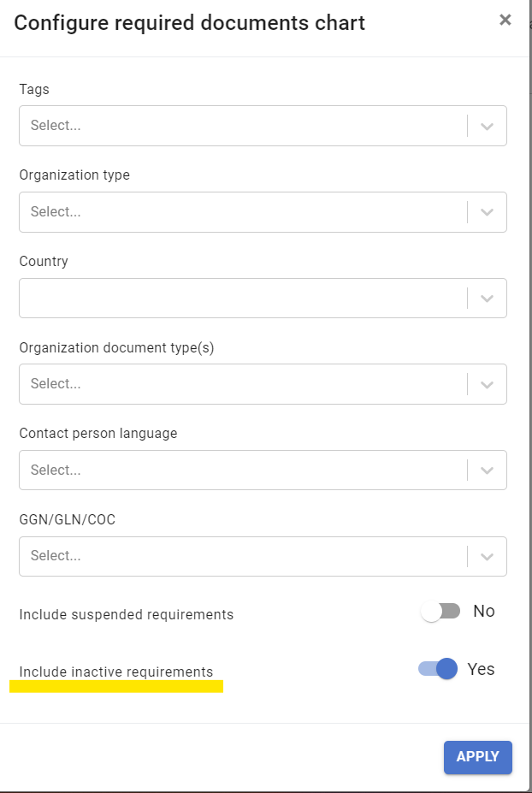The height and width of the screenshot is (793, 532).
Task: Open the GGN/GLN/COC dropdown chevron
Action: (487, 556)
